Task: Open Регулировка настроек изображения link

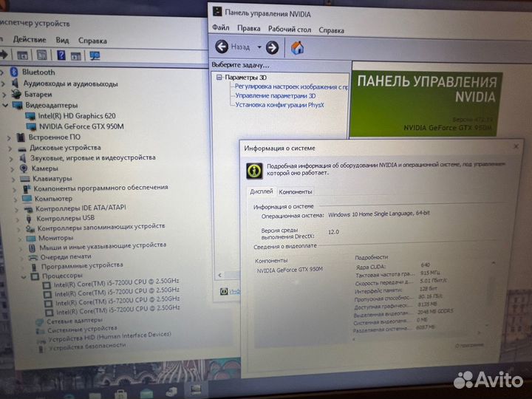Action: coord(291,87)
